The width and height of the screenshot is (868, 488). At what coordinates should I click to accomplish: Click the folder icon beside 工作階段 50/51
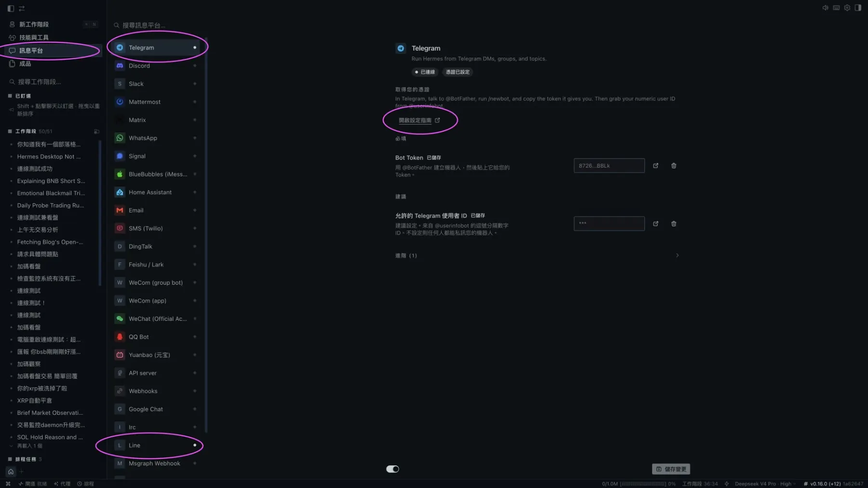click(96, 132)
